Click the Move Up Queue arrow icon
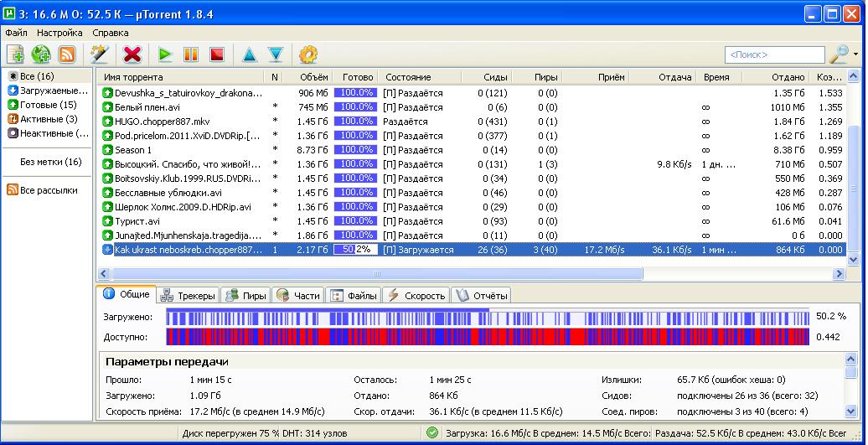 point(250,54)
